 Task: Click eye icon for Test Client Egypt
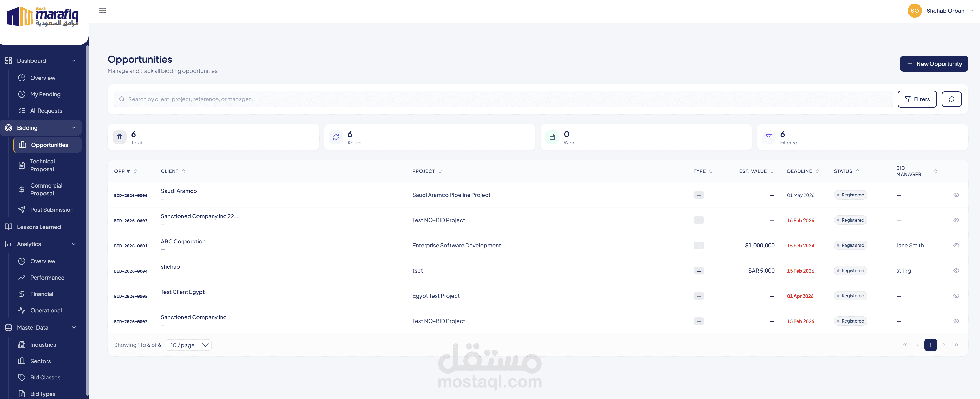pos(956,296)
